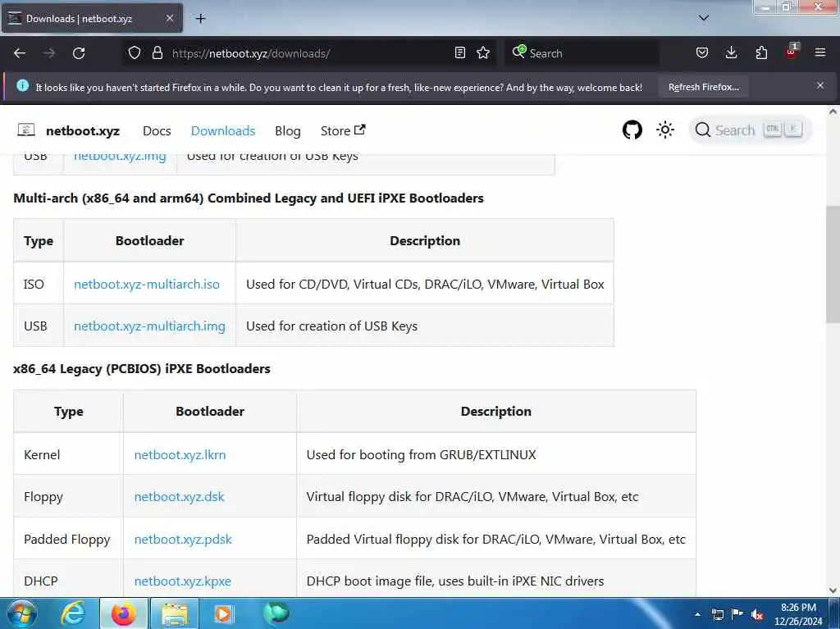Click the 'DHCP' type cell
This screenshot has width=840, height=629.
click(67, 581)
